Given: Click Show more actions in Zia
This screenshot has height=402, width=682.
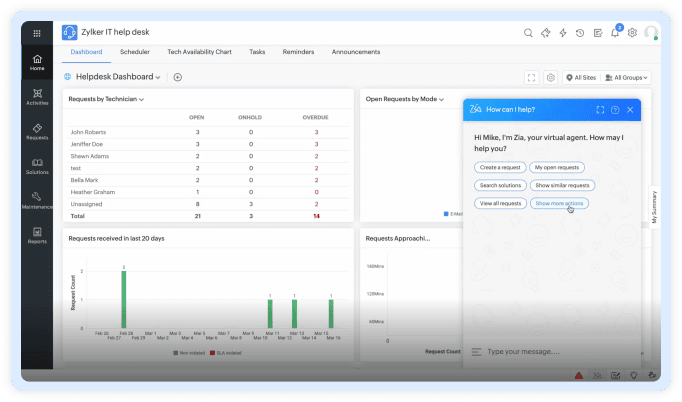Looking at the screenshot, I should 559,203.
